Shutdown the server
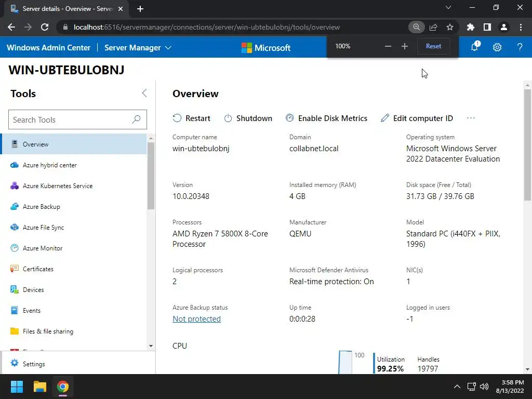This screenshot has height=399, width=532. tap(248, 118)
